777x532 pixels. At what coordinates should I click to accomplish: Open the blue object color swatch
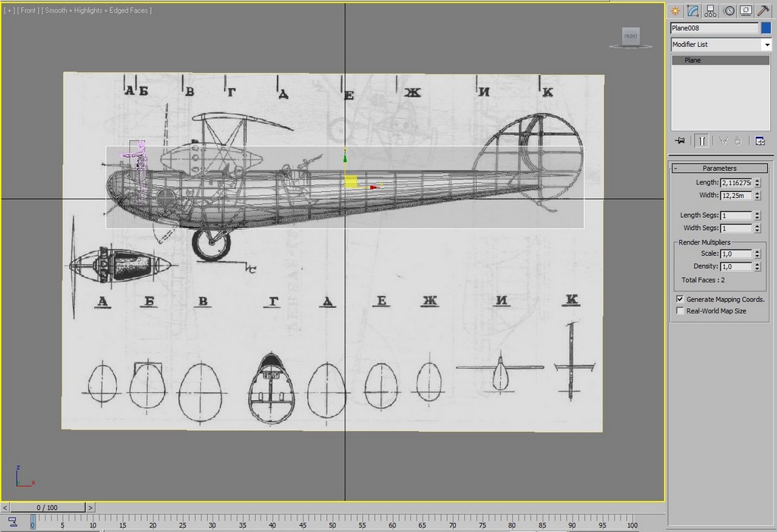point(766,28)
